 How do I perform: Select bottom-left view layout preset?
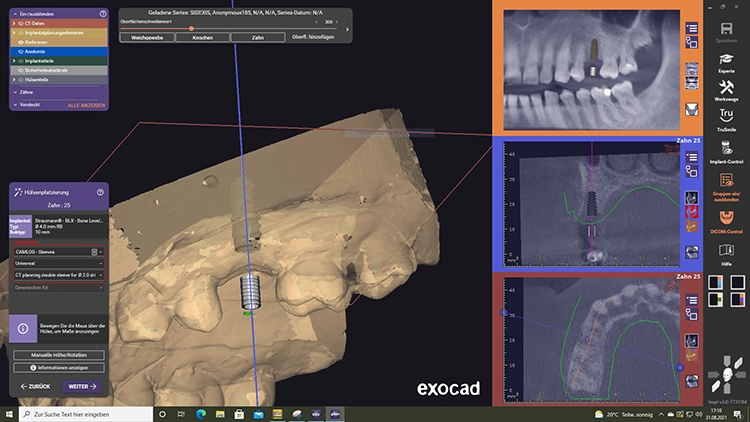(x=716, y=300)
